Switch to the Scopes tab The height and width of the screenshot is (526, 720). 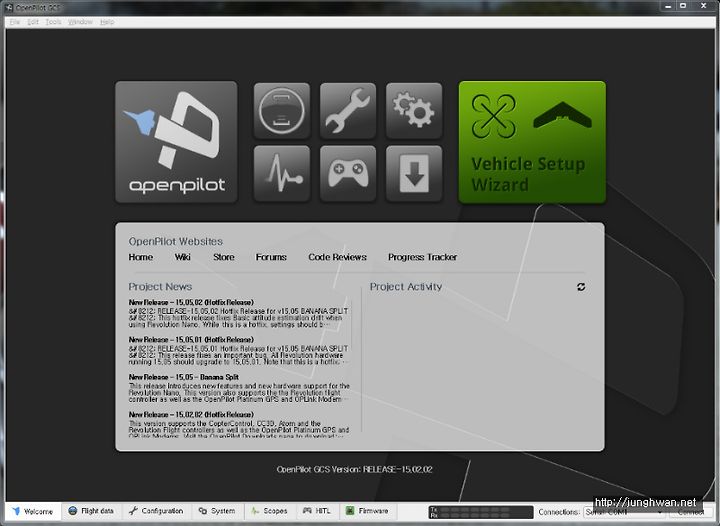click(270, 511)
